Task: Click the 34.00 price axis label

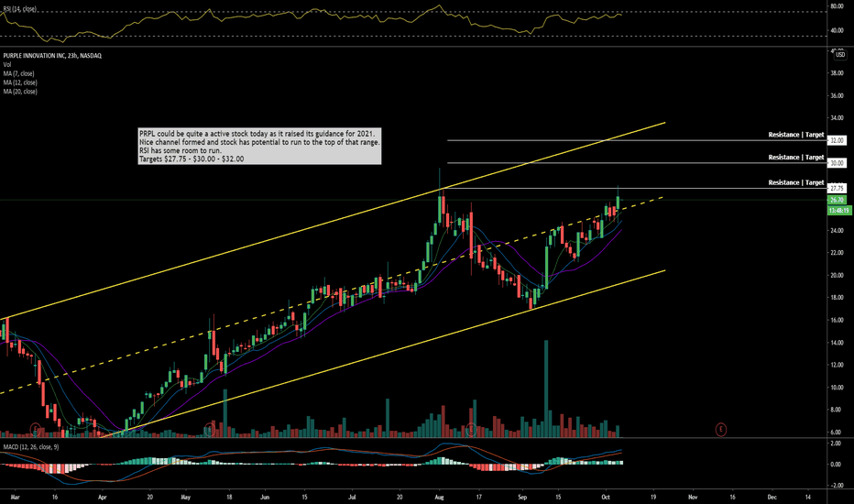Action: click(x=837, y=118)
